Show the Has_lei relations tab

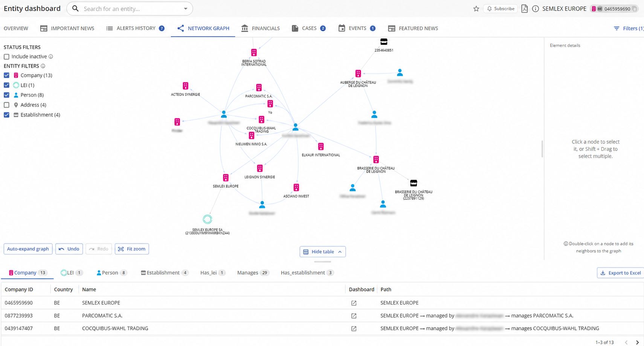[x=213, y=273]
